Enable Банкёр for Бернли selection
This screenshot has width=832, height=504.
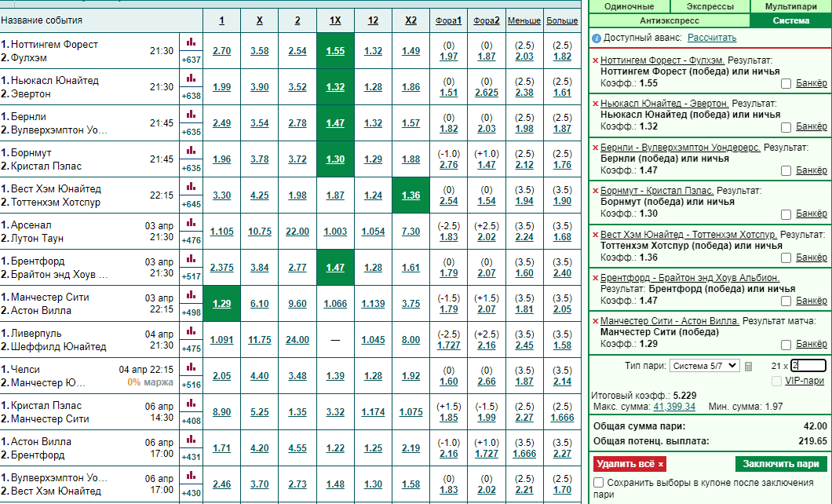[x=786, y=171]
